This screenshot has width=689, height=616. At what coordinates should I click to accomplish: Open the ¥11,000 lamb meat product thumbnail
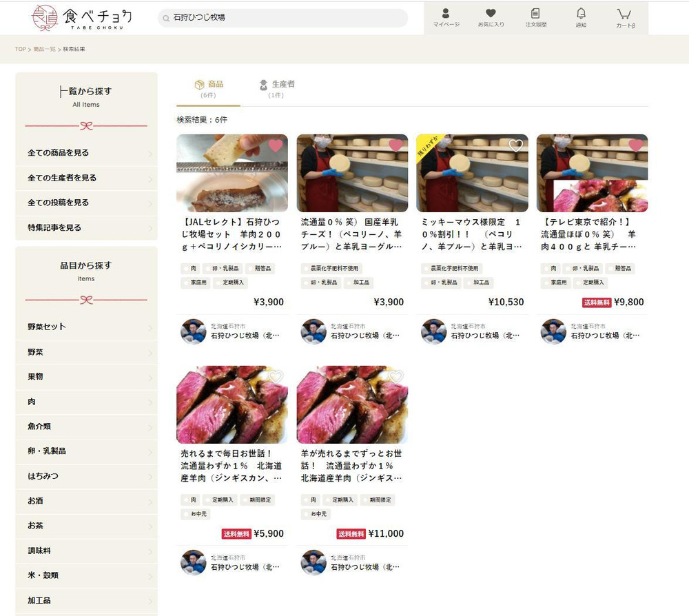coord(352,405)
